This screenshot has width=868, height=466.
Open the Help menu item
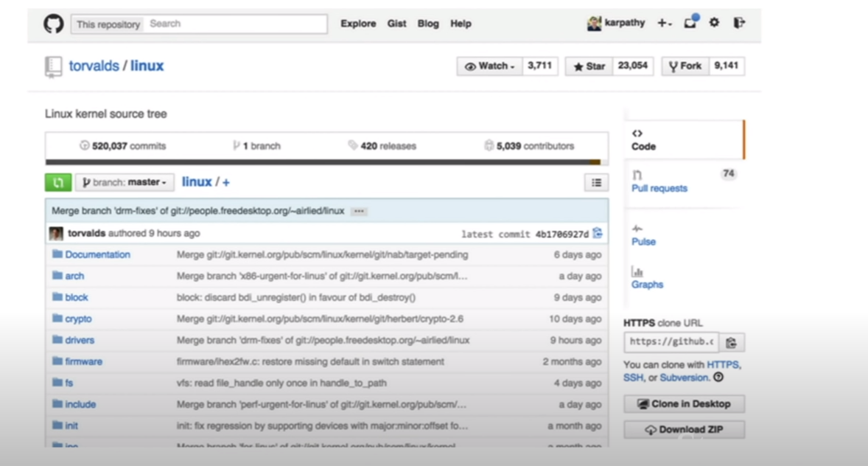(461, 24)
